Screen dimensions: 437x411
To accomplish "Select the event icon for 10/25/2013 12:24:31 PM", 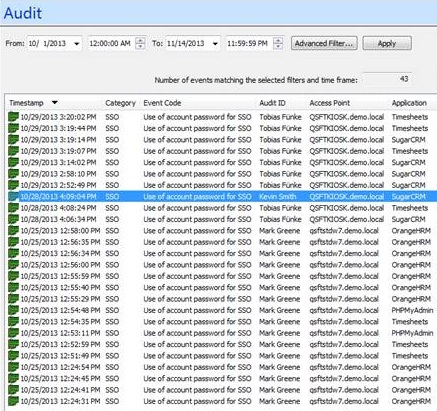I will click(x=13, y=401).
